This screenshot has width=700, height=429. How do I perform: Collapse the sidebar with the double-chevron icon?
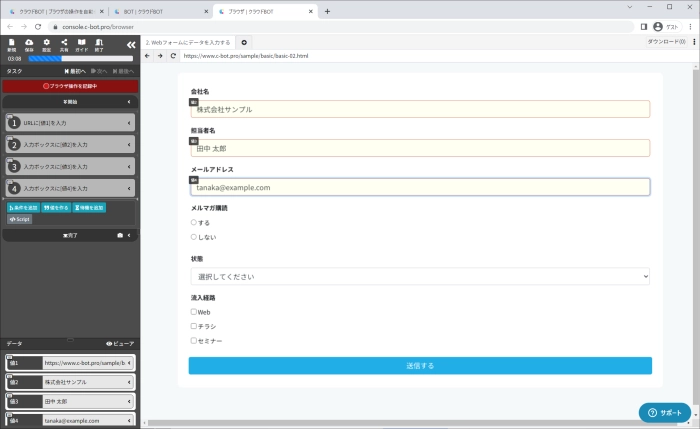click(131, 45)
